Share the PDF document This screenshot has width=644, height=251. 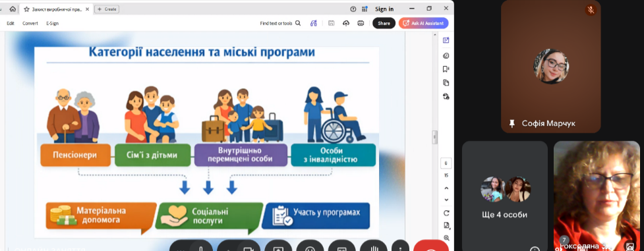coord(384,24)
